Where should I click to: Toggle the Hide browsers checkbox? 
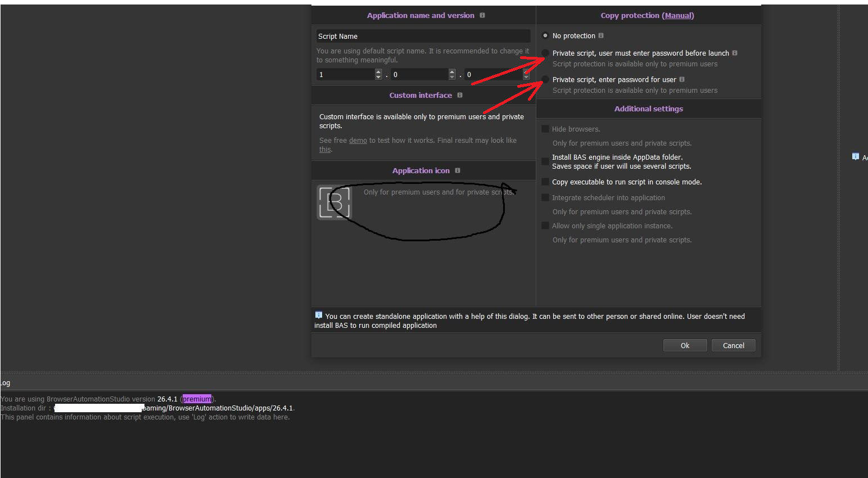click(545, 129)
